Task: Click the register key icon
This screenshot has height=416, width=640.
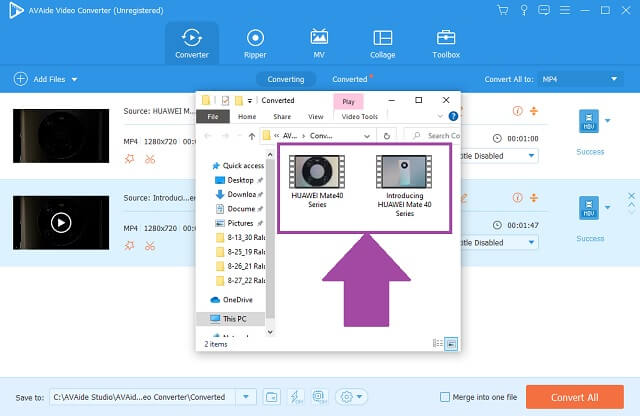Action: (524, 10)
